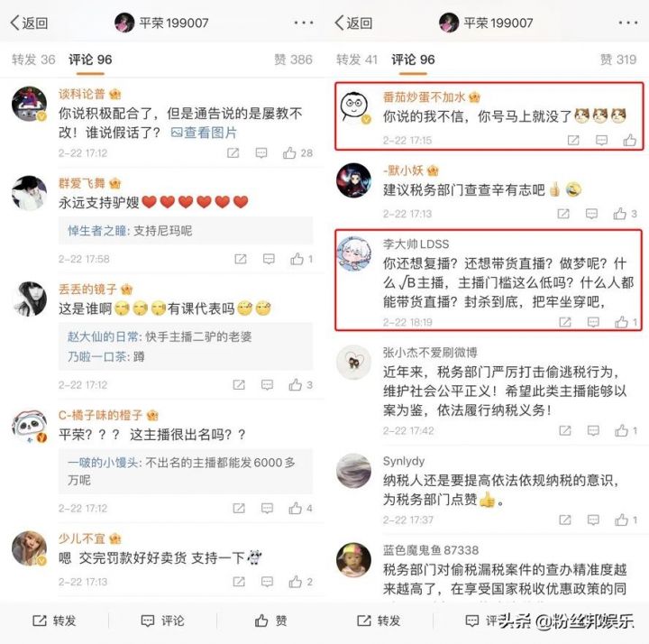The width and height of the screenshot is (649, 644).
Task: Open 平荣199007 profile avatar in left header
Action: point(124,23)
